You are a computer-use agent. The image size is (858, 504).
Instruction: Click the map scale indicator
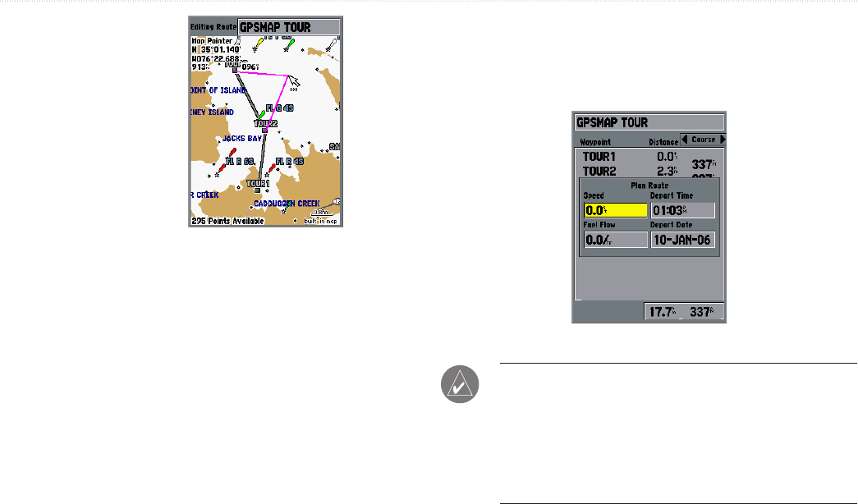click(321, 213)
